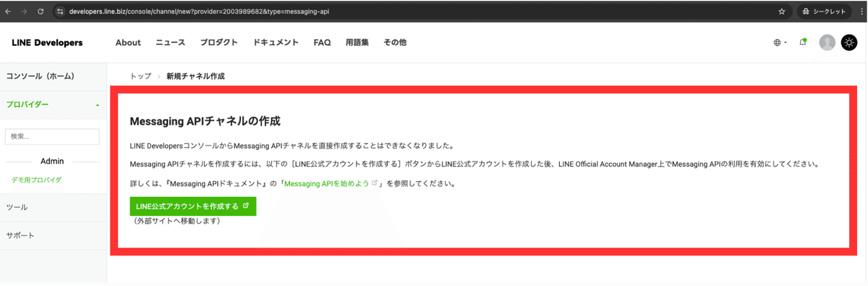868x286 pixels.
Task: Open the その他 menu item
Action: (395, 43)
